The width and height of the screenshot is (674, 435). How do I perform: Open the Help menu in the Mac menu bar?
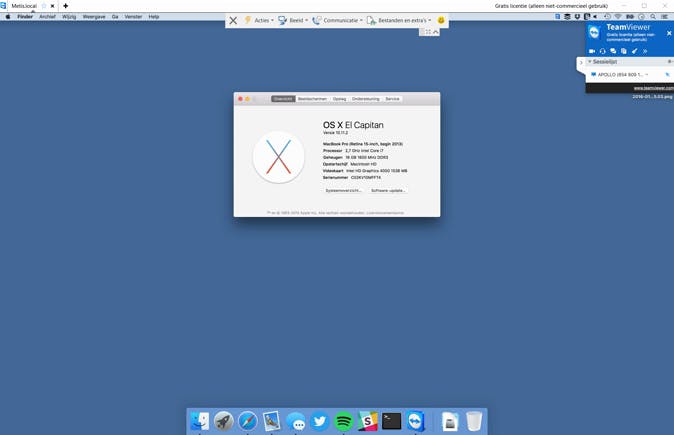coord(153,17)
